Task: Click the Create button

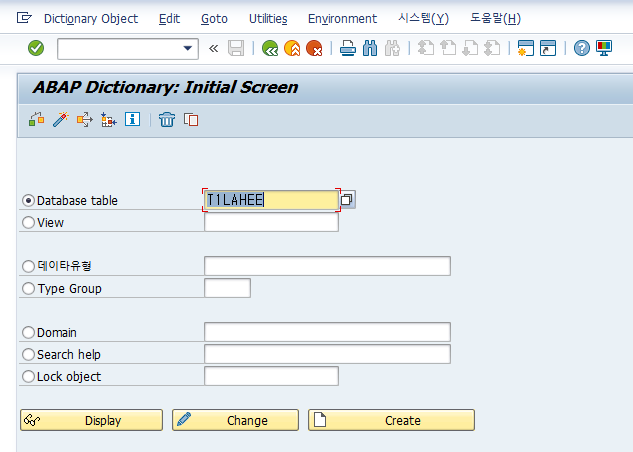Action: 391,420
